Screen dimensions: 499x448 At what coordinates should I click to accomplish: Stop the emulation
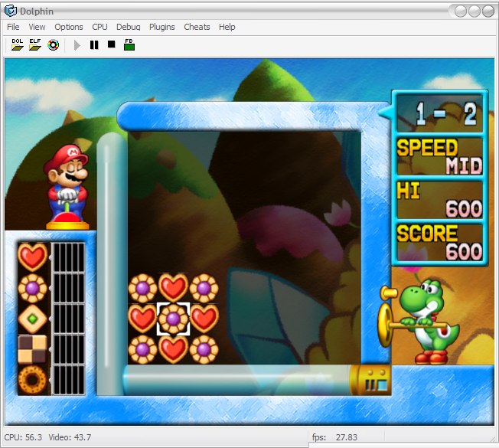[112, 44]
